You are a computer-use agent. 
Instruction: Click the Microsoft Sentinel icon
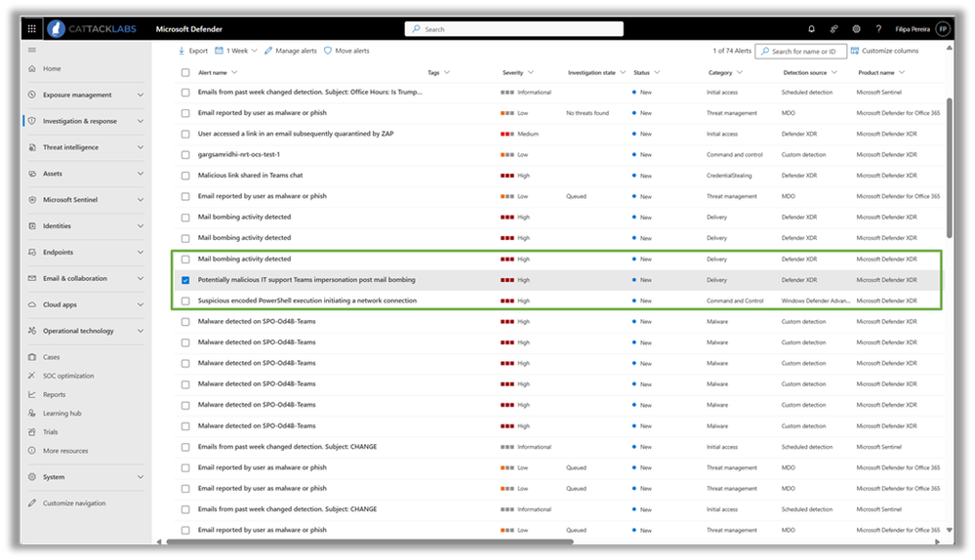coord(31,199)
